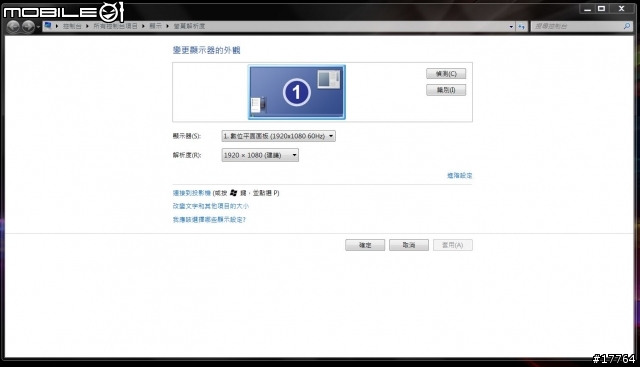This screenshot has width=640, height=367.
Task: Open link to change text and item size
Action: [211, 206]
